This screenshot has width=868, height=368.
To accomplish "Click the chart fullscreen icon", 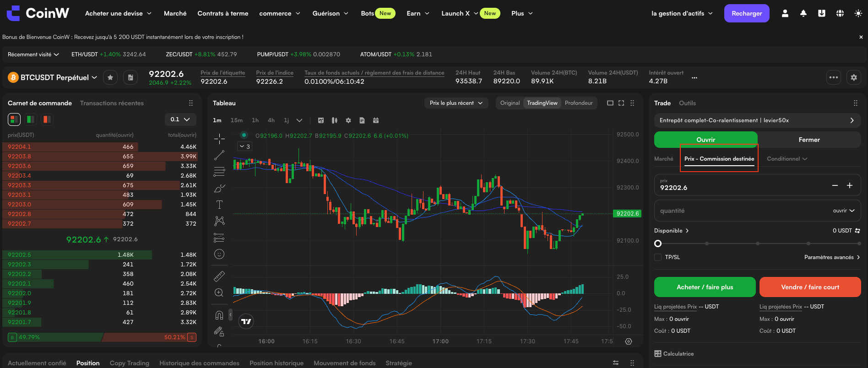I will click(x=621, y=103).
